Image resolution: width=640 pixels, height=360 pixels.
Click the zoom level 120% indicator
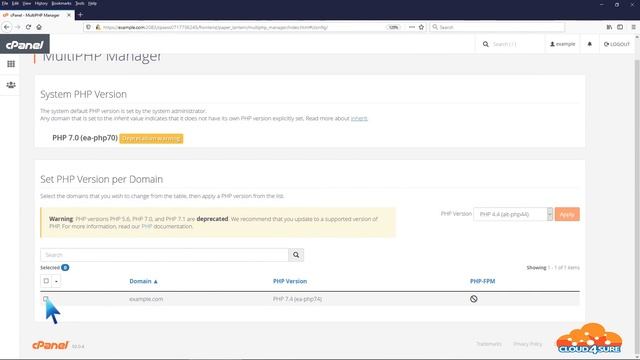(393, 27)
